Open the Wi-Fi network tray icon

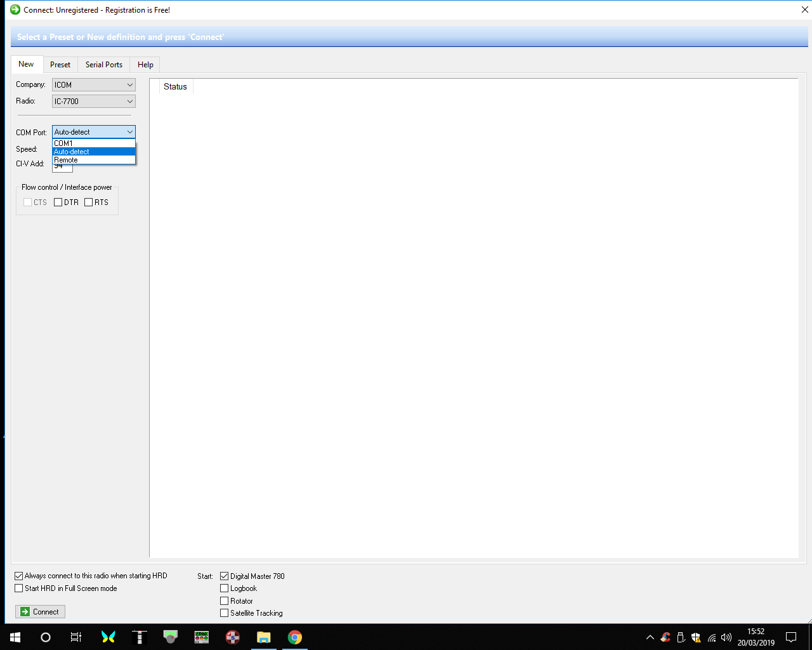point(712,637)
